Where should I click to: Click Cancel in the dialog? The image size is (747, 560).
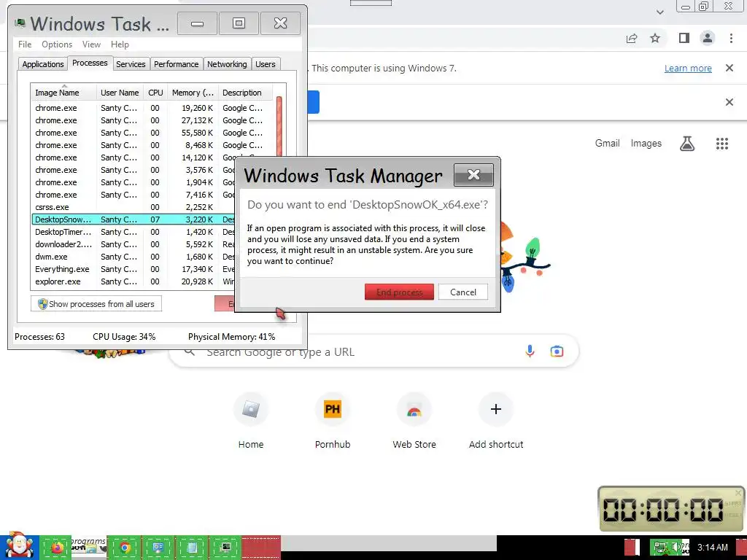463,292
